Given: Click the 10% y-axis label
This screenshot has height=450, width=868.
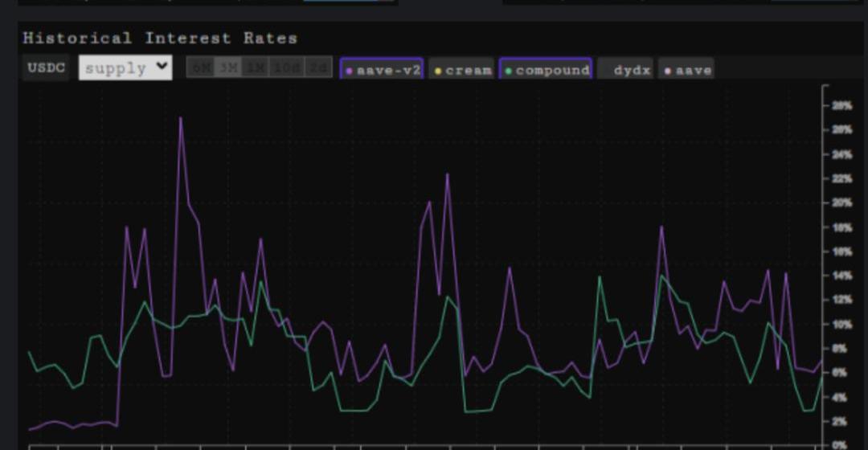Looking at the screenshot, I should [841, 324].
